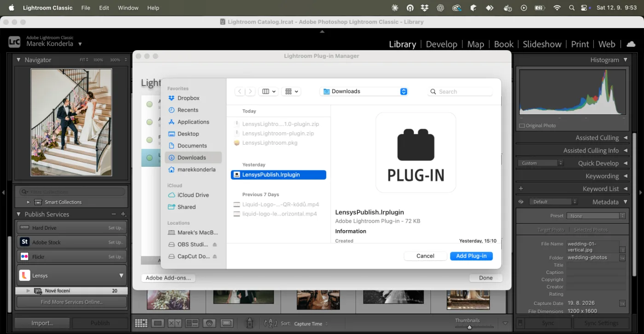Click Find More Services Online...
The width and height of the screenshot is (644, 334).
[72, 302]
